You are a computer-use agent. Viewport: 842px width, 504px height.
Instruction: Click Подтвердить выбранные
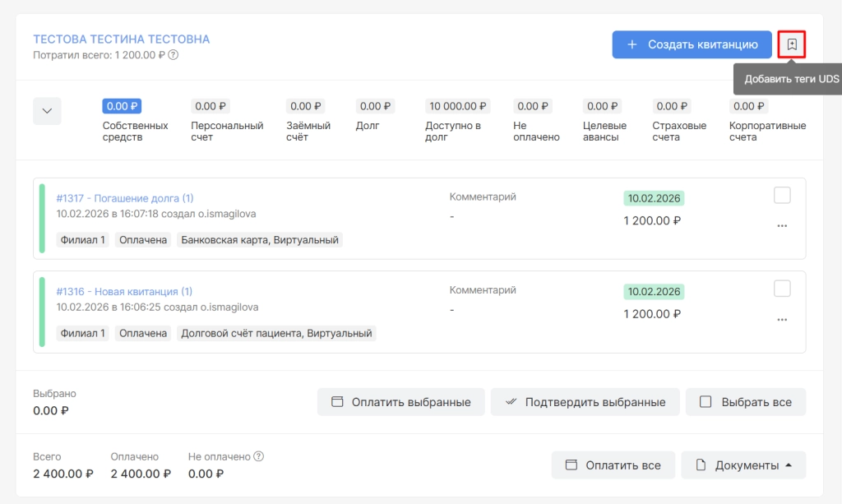pyautogui.click(x=585, y=402)
